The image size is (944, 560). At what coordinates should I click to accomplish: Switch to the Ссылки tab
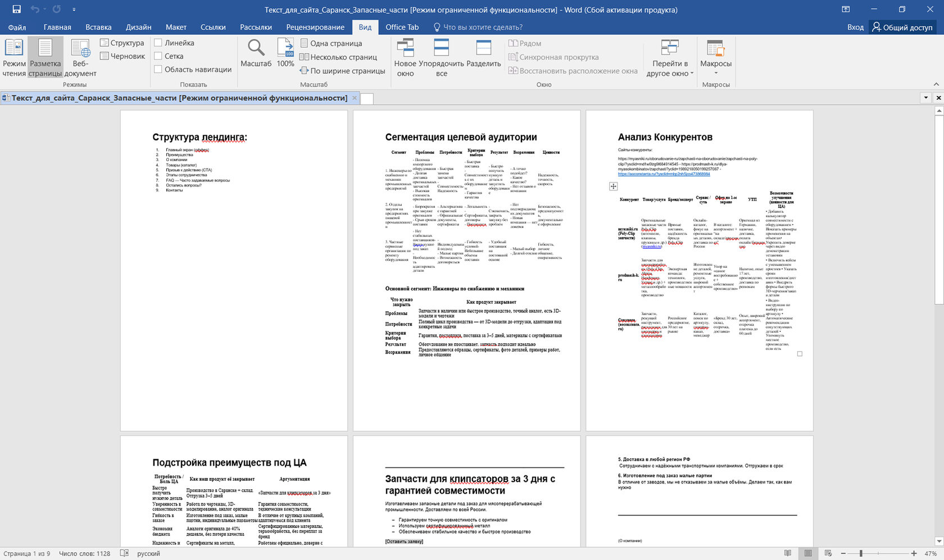213,27
